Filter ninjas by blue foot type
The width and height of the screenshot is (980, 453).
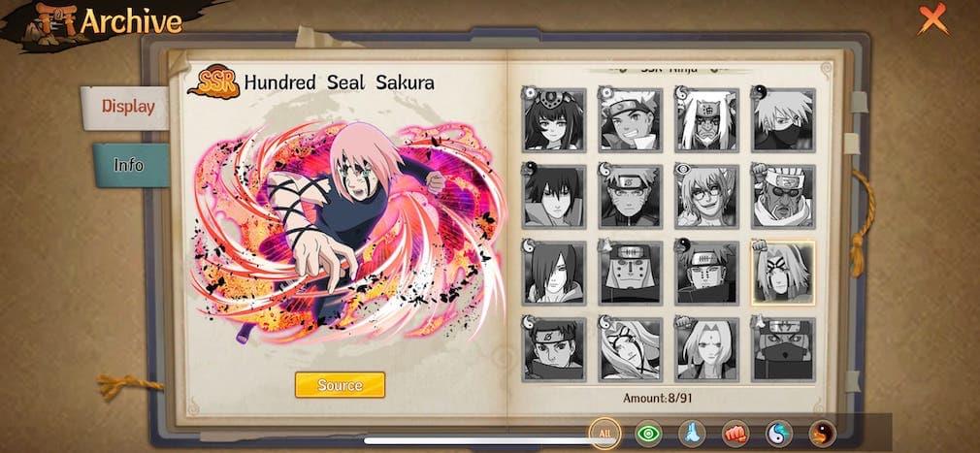(692, 433)
